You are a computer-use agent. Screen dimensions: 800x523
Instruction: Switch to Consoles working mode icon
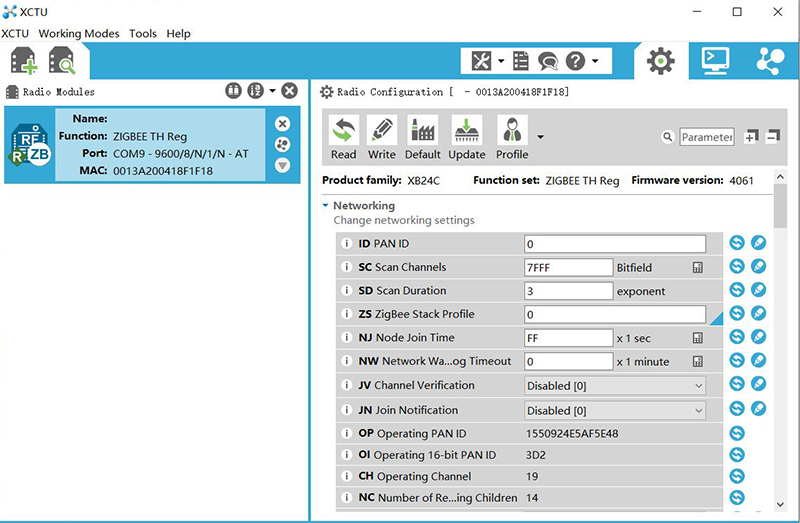pos(715,61)
